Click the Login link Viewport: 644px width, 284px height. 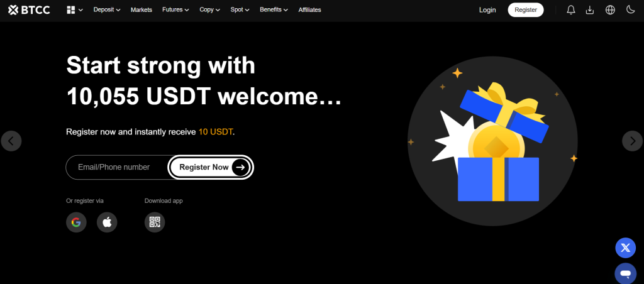pos(487,10)
